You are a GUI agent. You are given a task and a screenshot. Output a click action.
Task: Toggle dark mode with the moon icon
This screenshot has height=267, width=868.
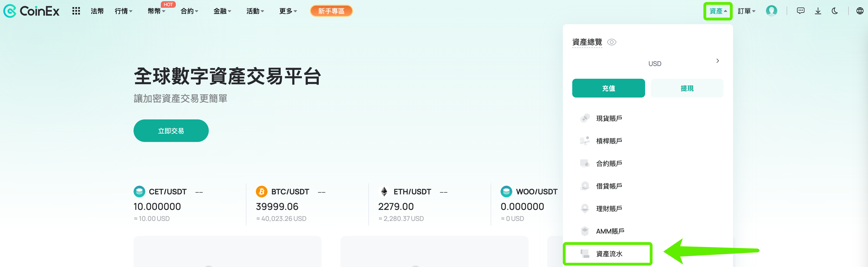(x=835, y=11)
